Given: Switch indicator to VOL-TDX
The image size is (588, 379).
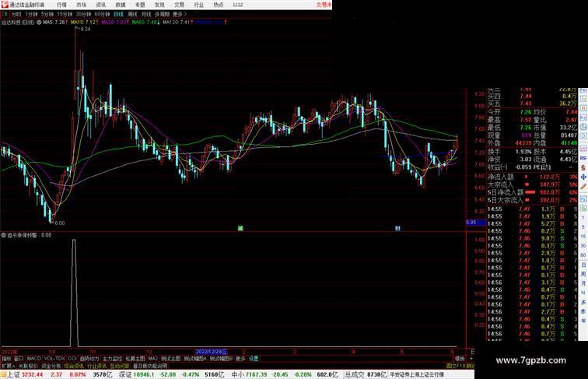Looking at the screenshot, I should 54,359.
